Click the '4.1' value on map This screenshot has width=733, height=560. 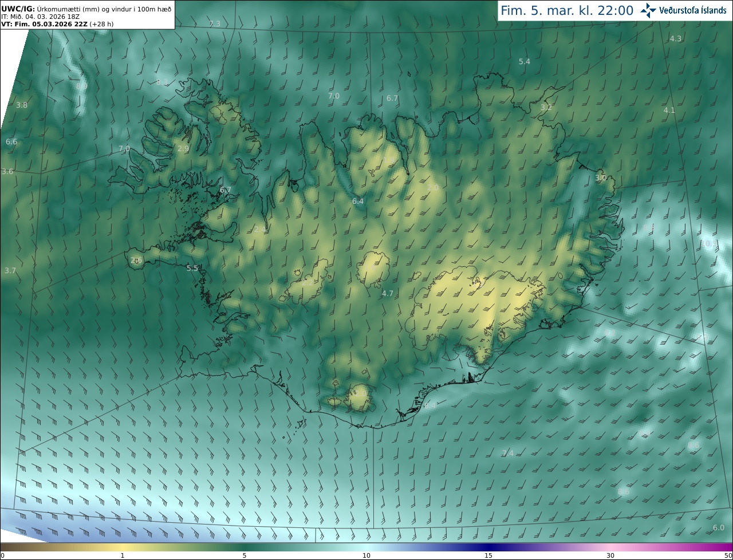(669, 110)
